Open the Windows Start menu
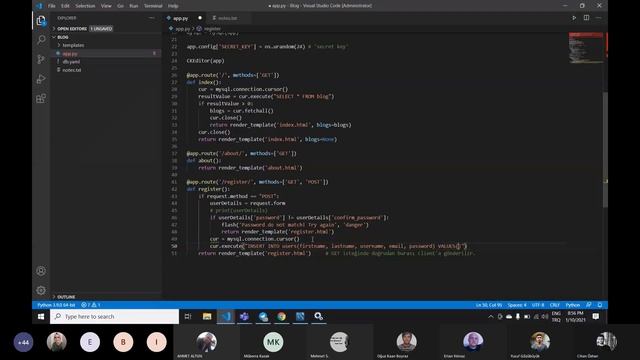This screenshot has width=640, height=360. tap(41, 316)
